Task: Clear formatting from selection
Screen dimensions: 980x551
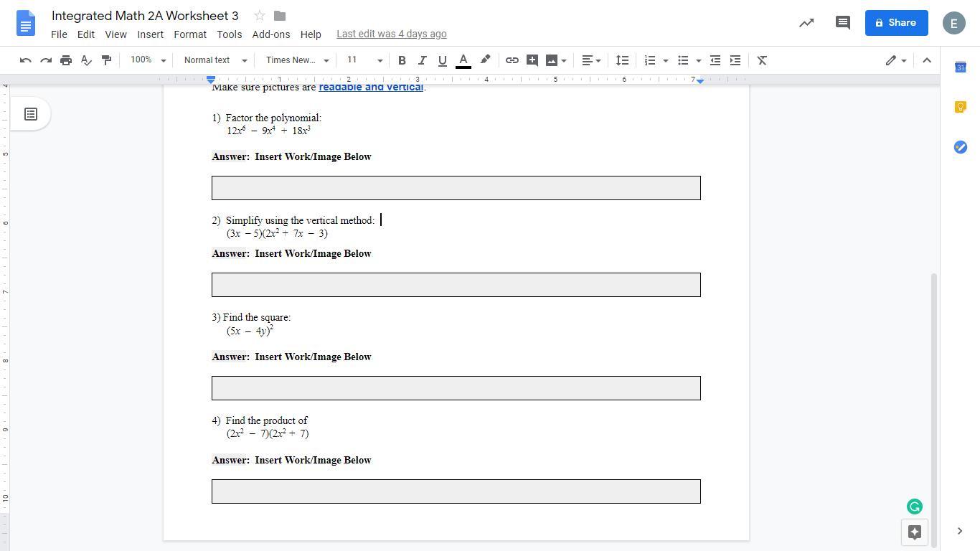Action: click(763, 60)
